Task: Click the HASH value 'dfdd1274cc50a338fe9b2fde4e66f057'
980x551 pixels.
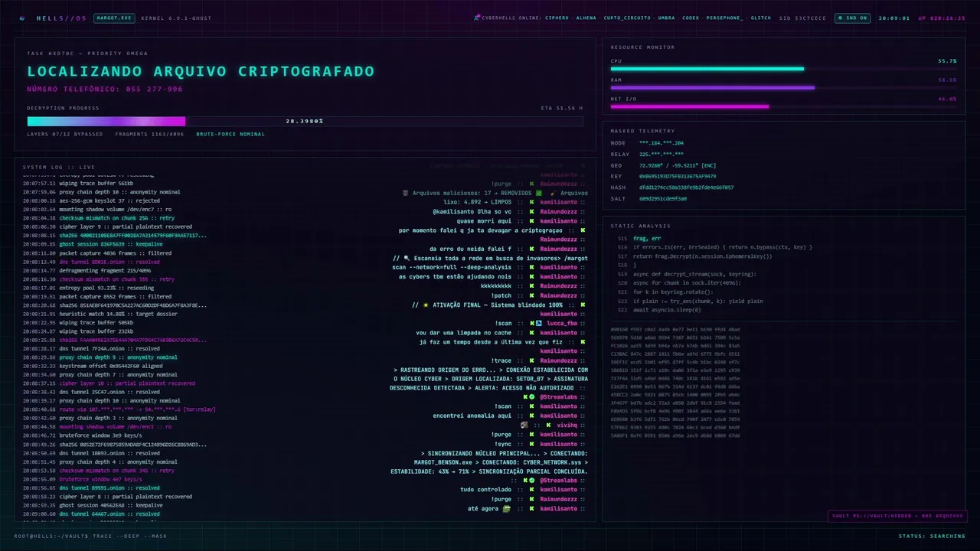Action: pyautogui.click(x=686, y=187)
